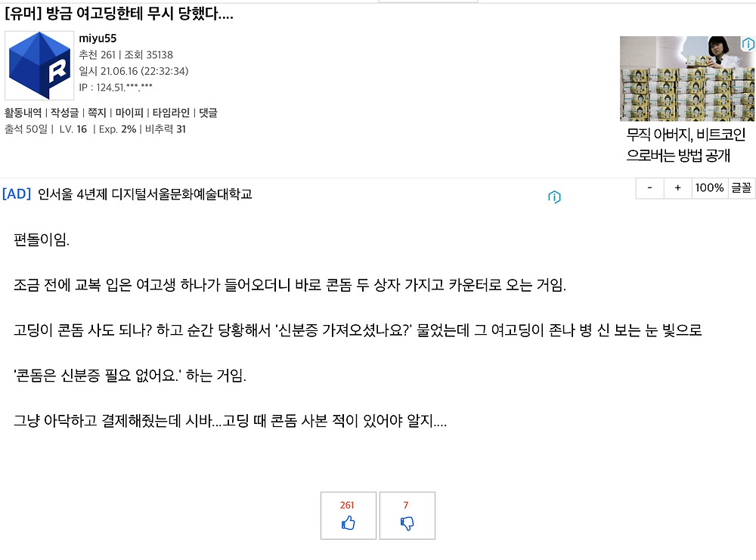The width and height of the screenshot is (756, 560).
Task: Open the banknote stacks ad thumbnail
Action: 686,79
